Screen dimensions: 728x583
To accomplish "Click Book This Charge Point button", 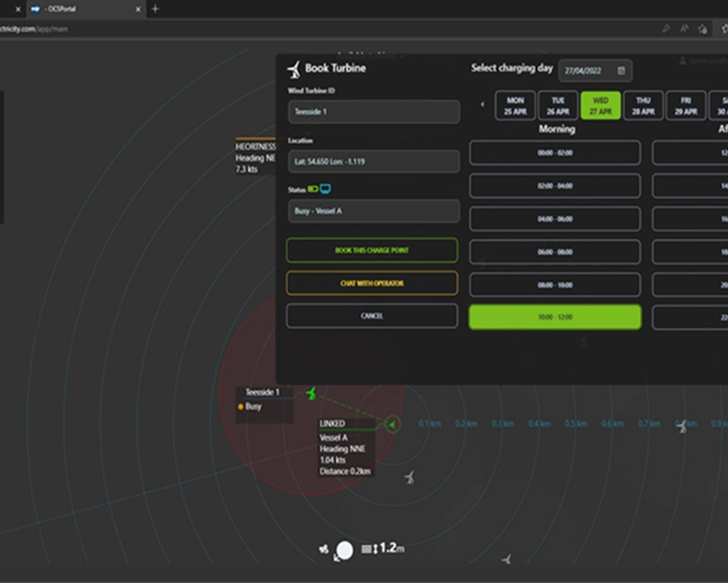I will (372, 250).
